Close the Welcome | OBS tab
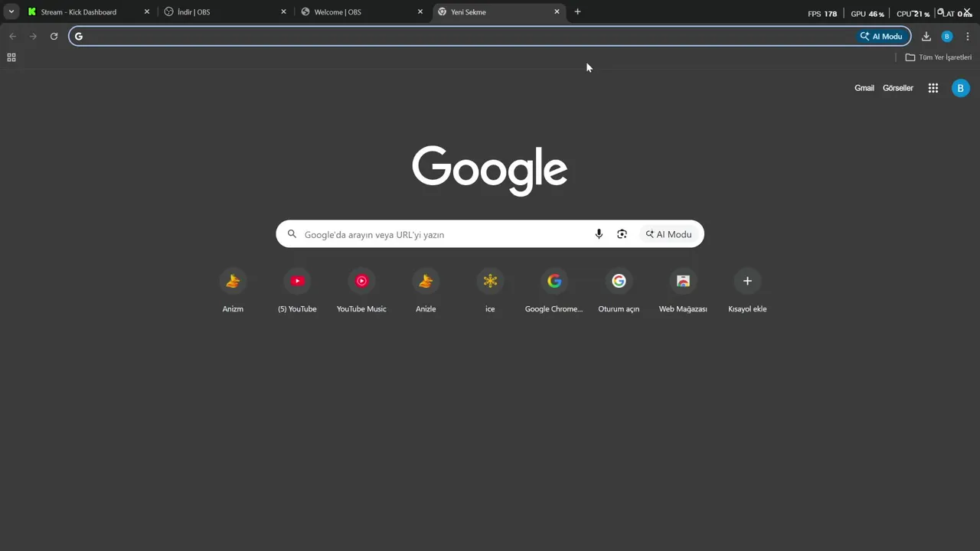 [420, 12]
